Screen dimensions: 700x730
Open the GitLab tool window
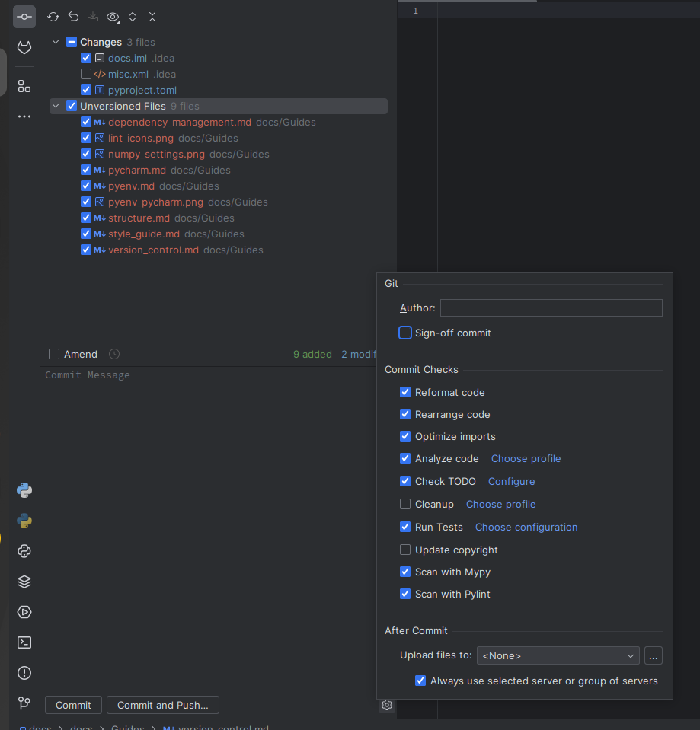point(24,48)
